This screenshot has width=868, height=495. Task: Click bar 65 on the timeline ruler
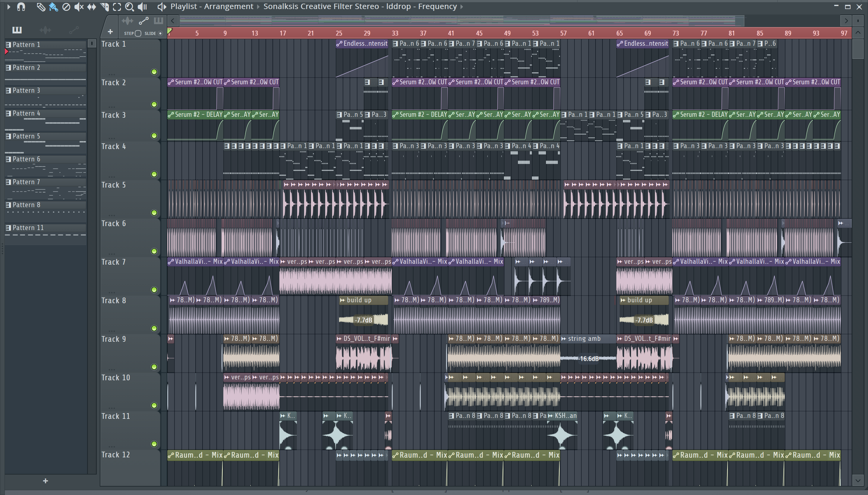tap(619, 33)
